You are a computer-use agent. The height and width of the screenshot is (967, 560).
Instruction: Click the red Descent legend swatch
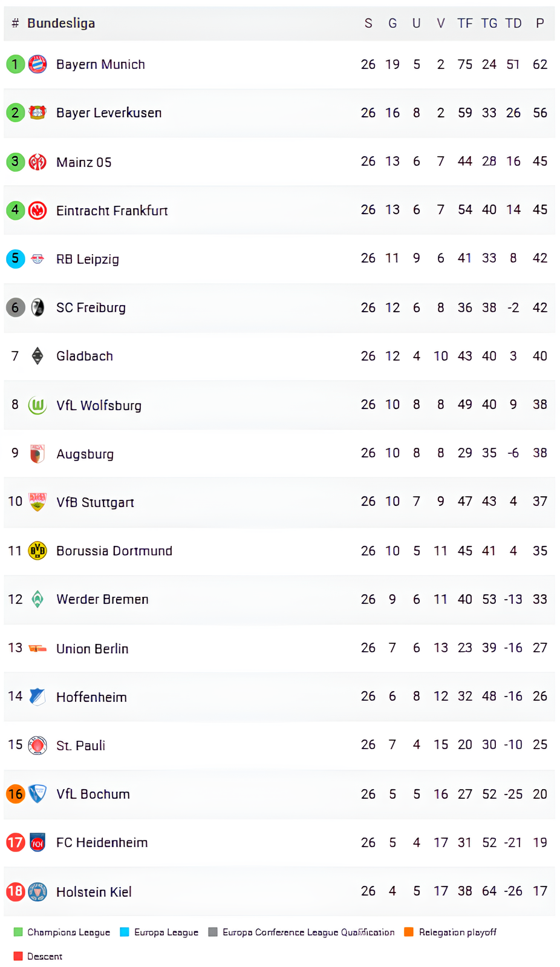tap(18, 956)
